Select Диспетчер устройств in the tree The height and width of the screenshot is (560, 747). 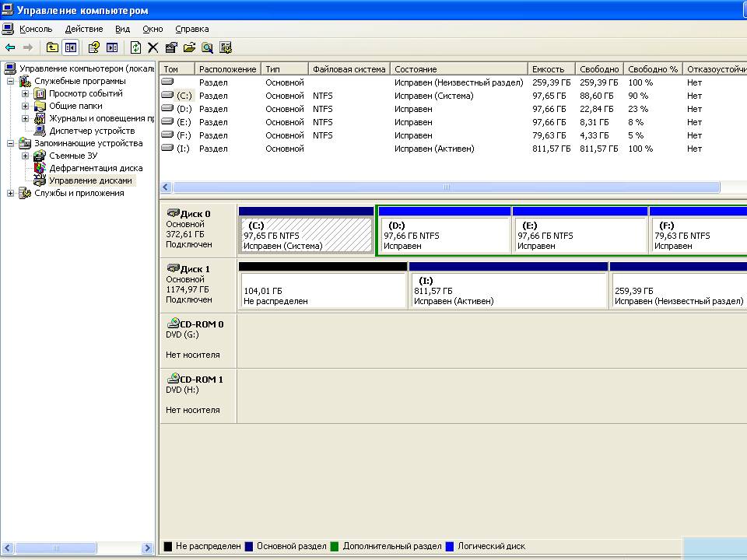pos(91,131)
